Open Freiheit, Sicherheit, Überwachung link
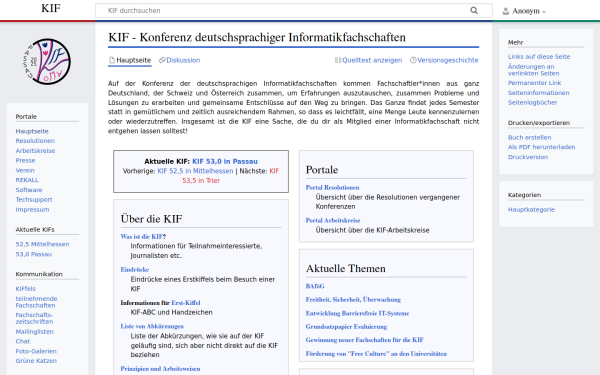 tap(353, 300)
